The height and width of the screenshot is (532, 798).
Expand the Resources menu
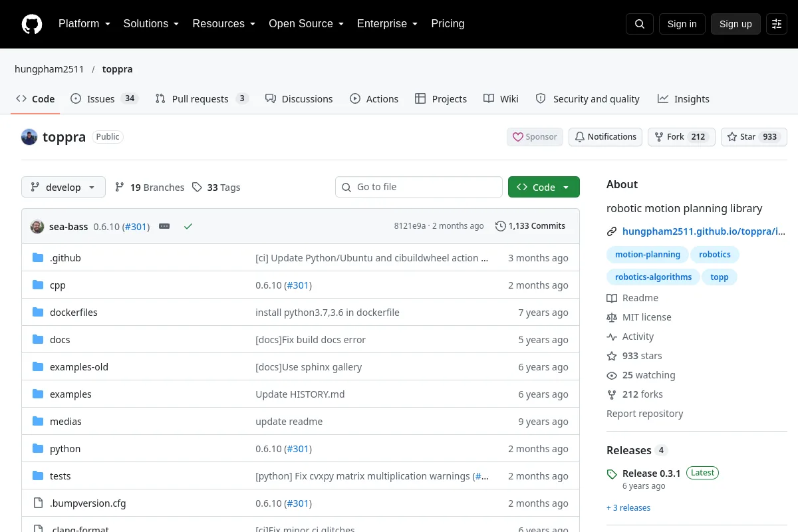224,24
